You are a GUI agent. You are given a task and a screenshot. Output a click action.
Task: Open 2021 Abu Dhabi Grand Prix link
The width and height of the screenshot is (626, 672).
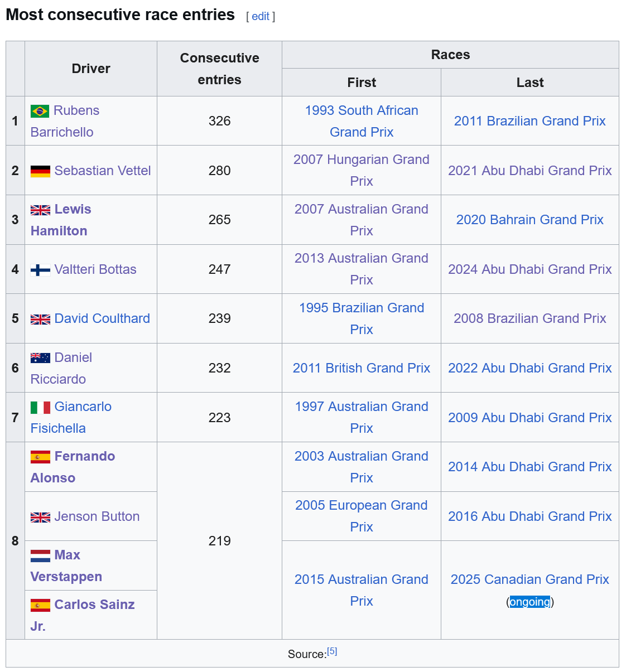tap(530, 171)
